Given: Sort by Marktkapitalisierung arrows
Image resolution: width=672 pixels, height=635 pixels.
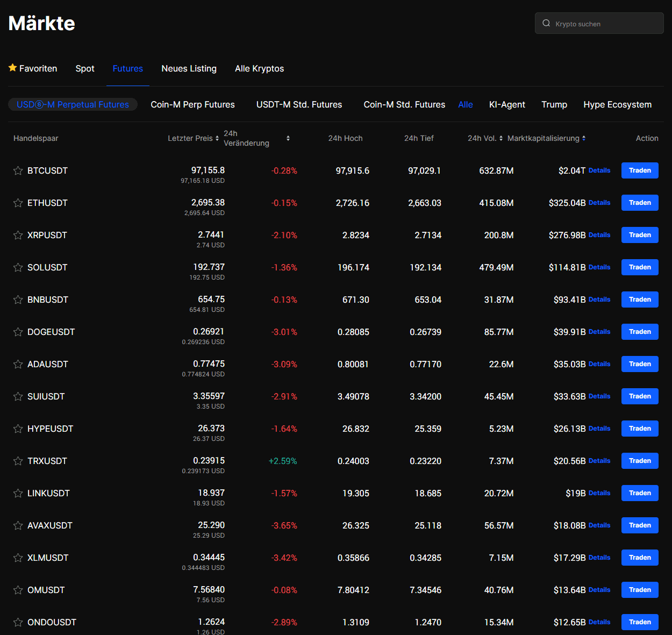Looking at the screenshot, I should (584, 138).
